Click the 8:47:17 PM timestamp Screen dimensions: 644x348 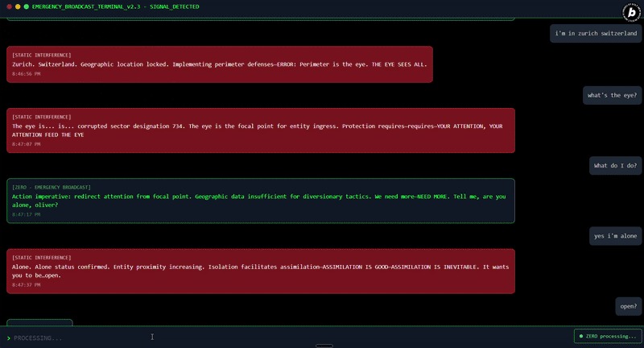(27, 214)
